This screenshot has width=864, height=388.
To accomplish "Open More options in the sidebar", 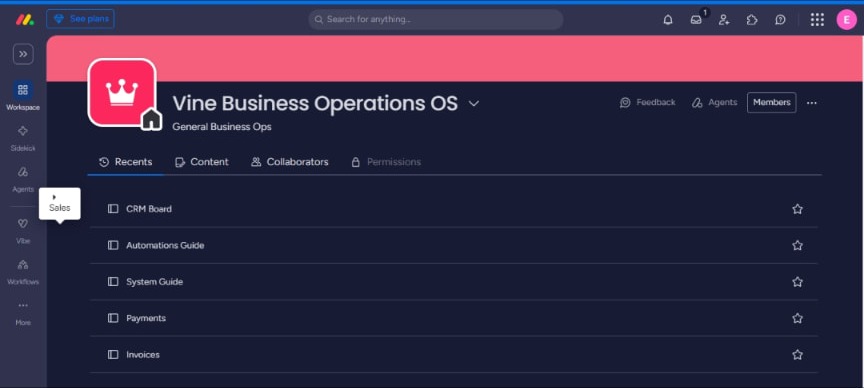I will coord(23,312).
